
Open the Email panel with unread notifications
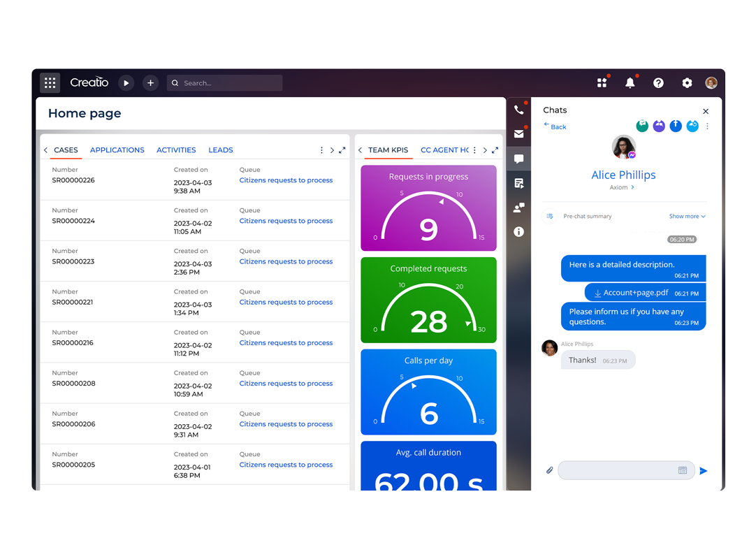[x=518, y=133]
